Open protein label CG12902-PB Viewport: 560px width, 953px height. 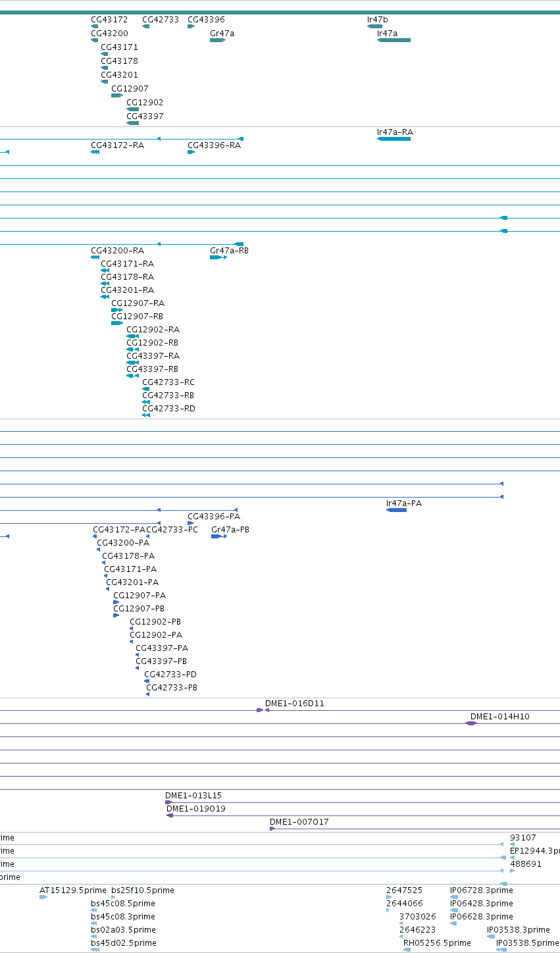click(x=155, y=622)
